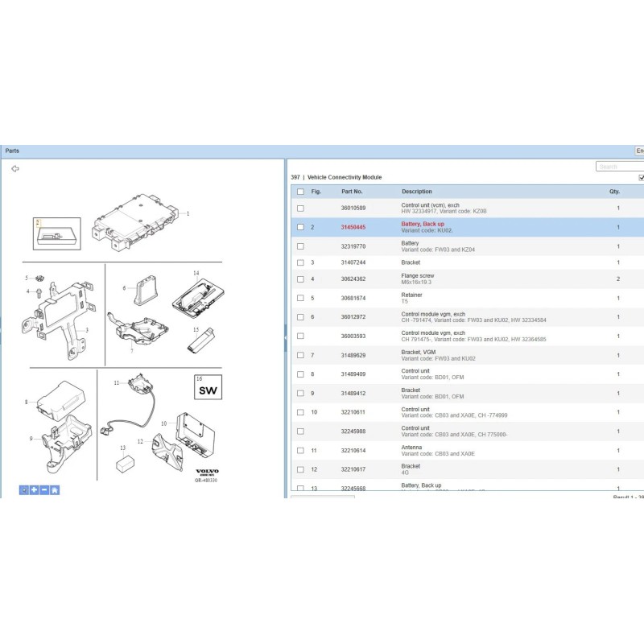Image resolution: width=644 pixels, height=644 pixels.
Task: Zoom in using the plus icon
Action: pos(34,491)
